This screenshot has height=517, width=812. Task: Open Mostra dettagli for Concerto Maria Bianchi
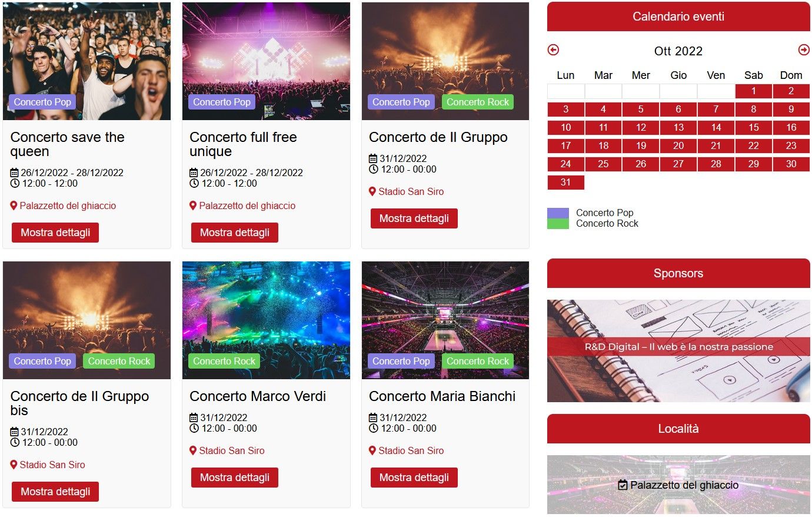coord(414,478)
